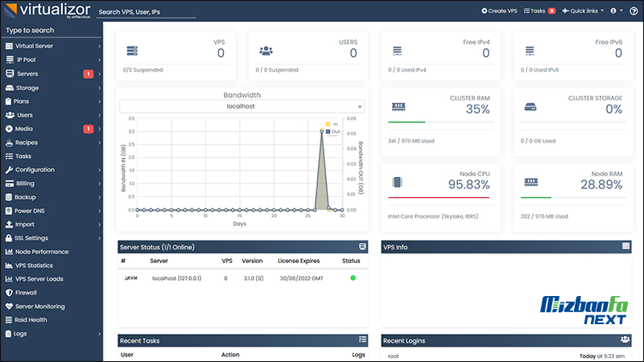Select Node Performance in the sidebar
This screenshot has height=362, width=644.
point(42,252)
